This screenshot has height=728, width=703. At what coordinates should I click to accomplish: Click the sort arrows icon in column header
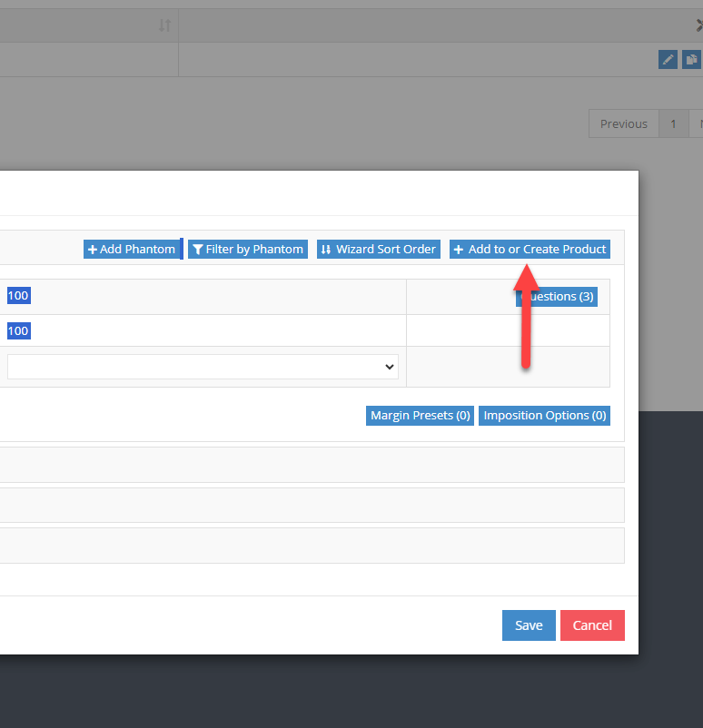click(165, 25)
